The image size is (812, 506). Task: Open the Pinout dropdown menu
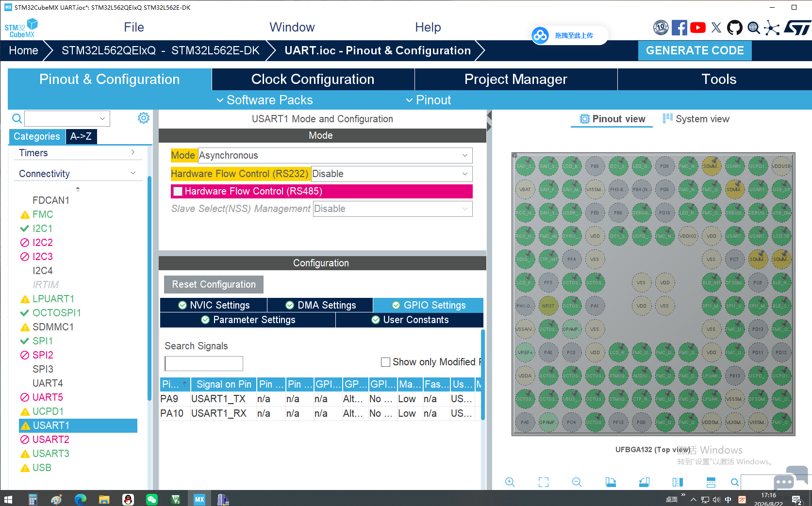[x=429, y=100]
